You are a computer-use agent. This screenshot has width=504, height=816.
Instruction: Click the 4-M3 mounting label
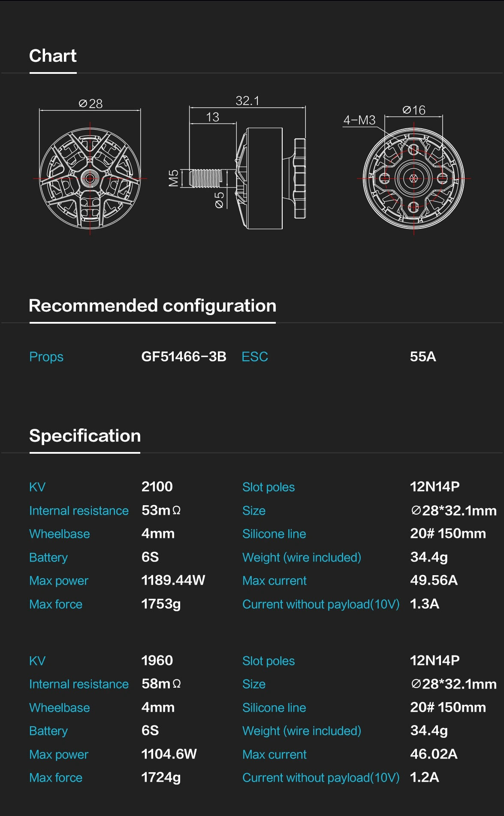(359, 120)
